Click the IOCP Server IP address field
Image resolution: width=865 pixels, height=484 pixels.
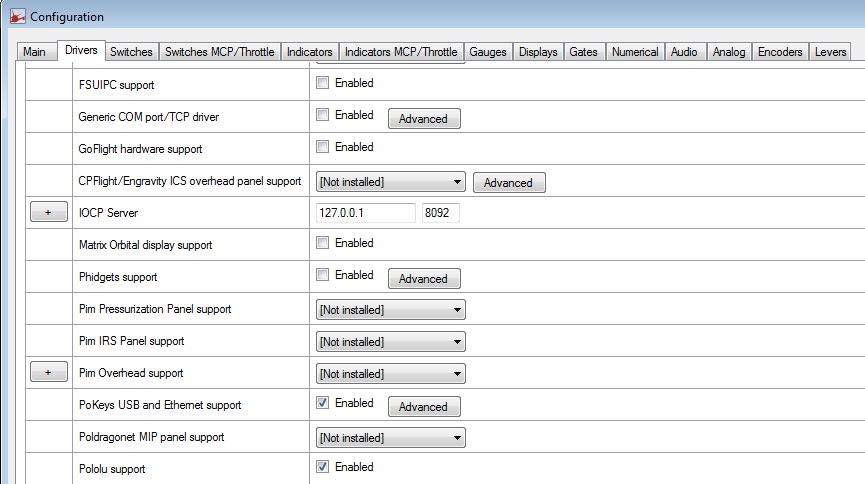(x=366, y=213)
